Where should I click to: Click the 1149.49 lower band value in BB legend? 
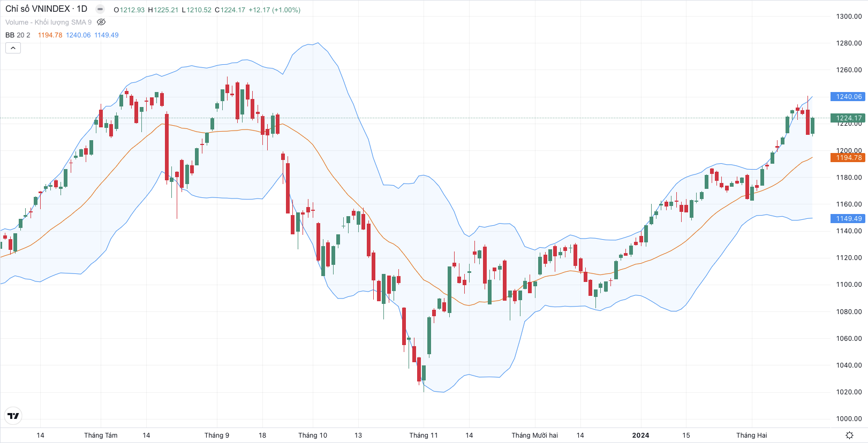[107, 35]
